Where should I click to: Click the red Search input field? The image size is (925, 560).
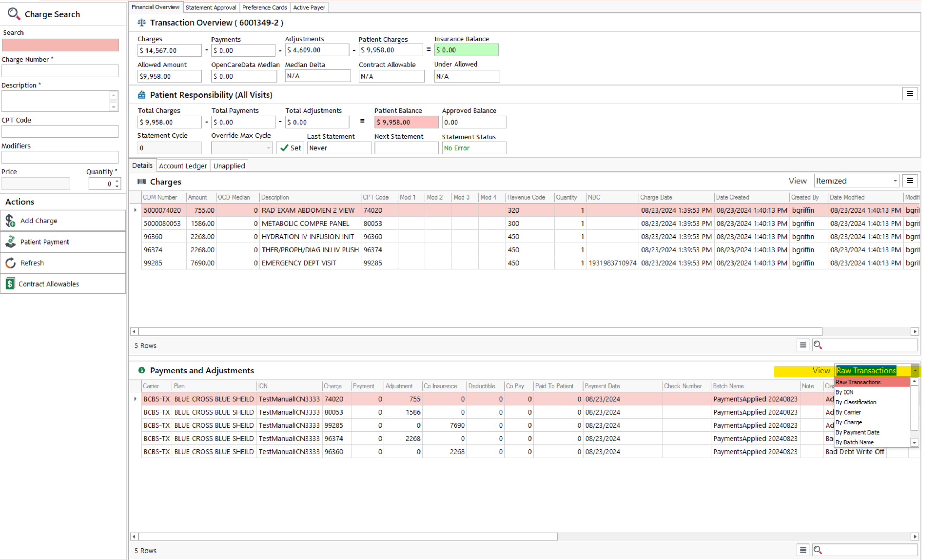[60, 45]
